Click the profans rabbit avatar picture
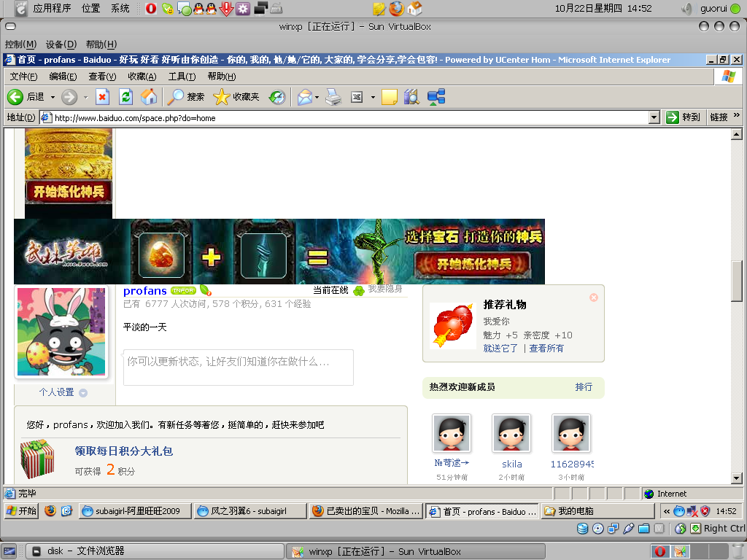Viewport: 747px width, 560px height. [x=61, y=332]
